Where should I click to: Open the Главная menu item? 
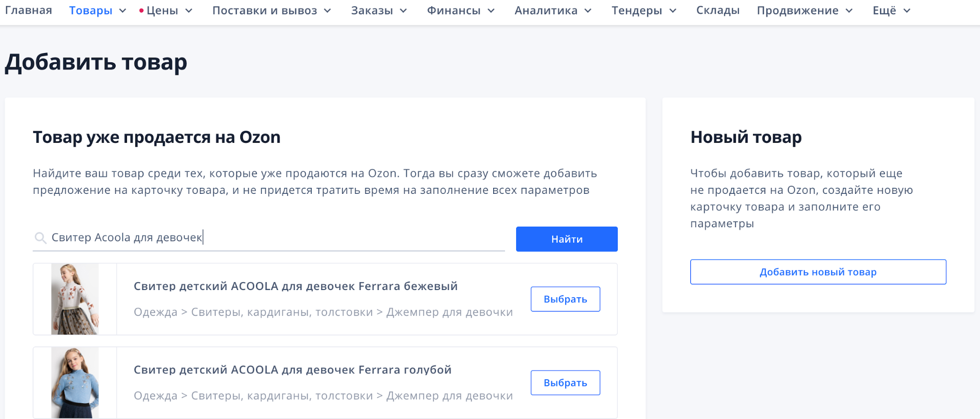point(28,10)
